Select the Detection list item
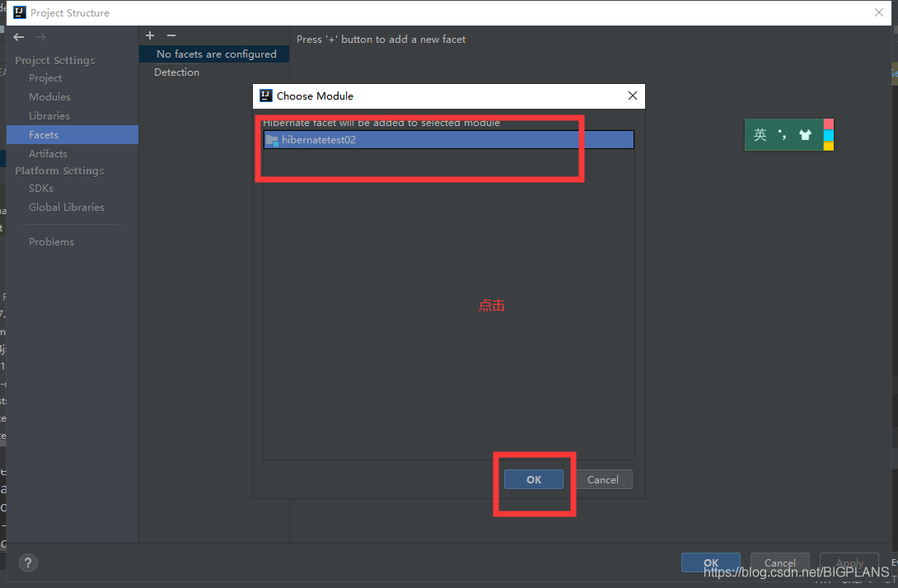The width and height of the screenshot is (898, 588). pos(176,72)
